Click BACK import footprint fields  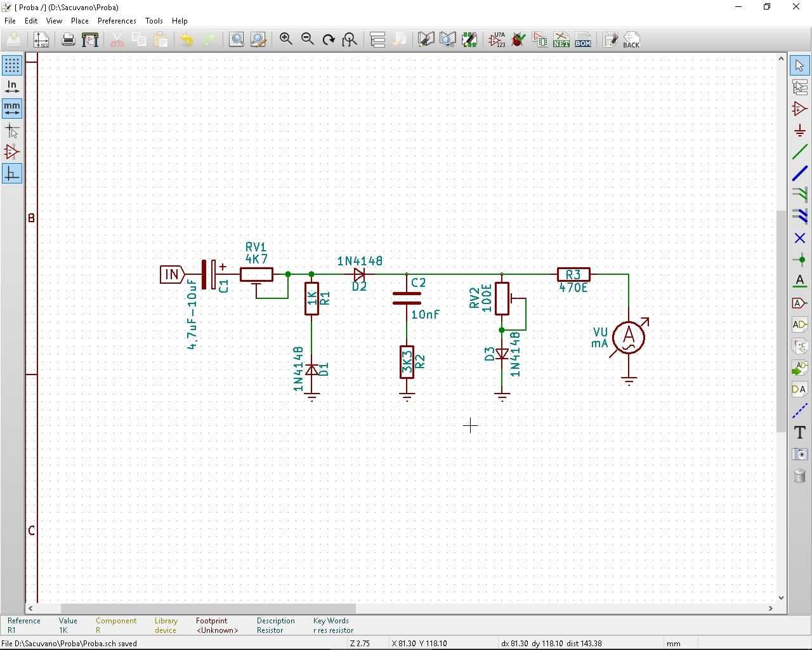pyautogui.click(x=632, y=40)
